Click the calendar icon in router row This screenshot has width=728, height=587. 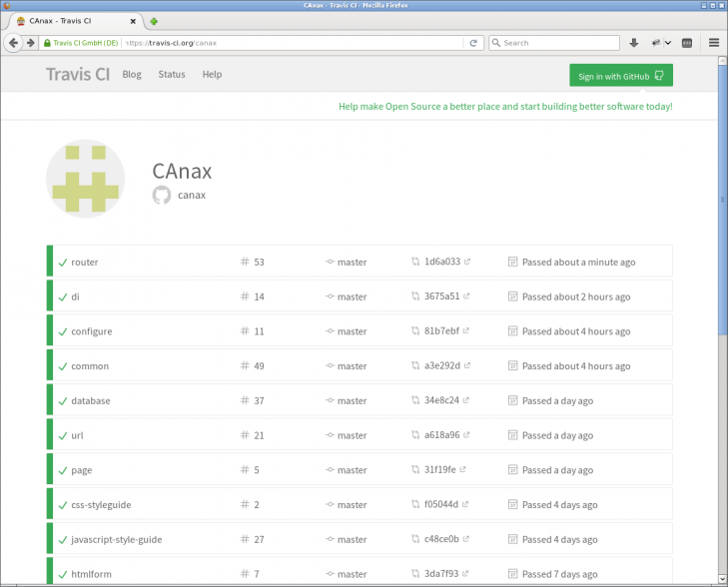(x=512, y=262)
